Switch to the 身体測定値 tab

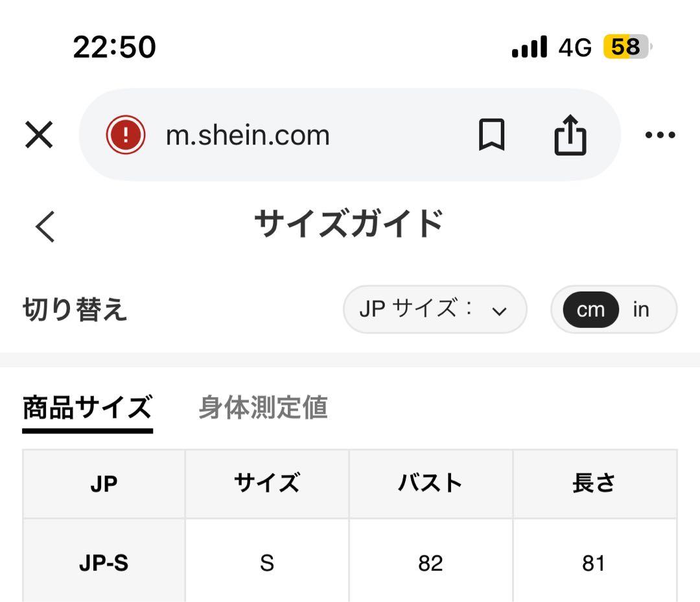[x=263, y=407]
